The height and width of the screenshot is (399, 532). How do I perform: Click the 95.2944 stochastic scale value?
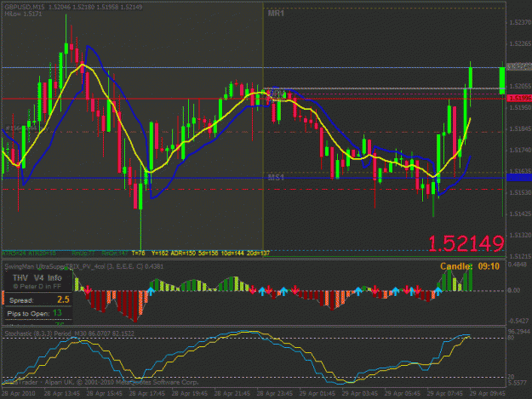[x=519, y=331]
